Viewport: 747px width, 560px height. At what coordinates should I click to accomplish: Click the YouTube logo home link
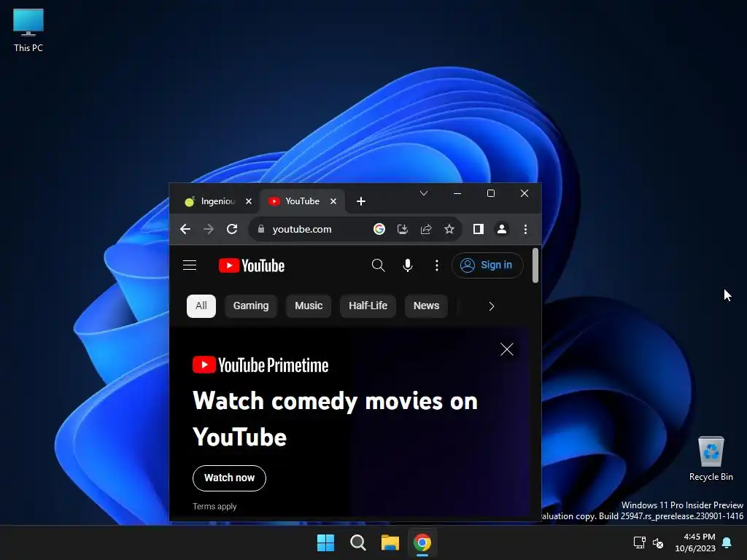point(252,265)
